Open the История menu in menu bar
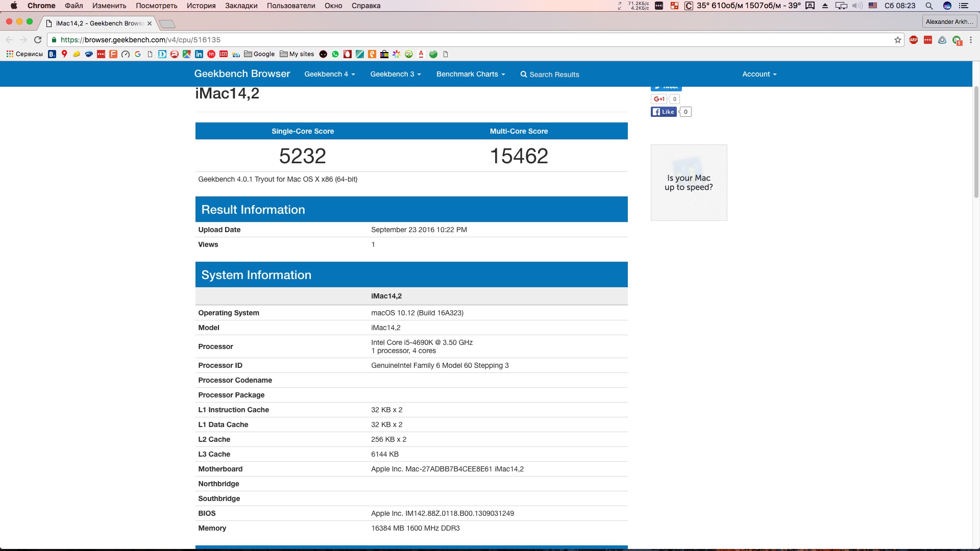 pyautogui.click(x=201, y=6)
